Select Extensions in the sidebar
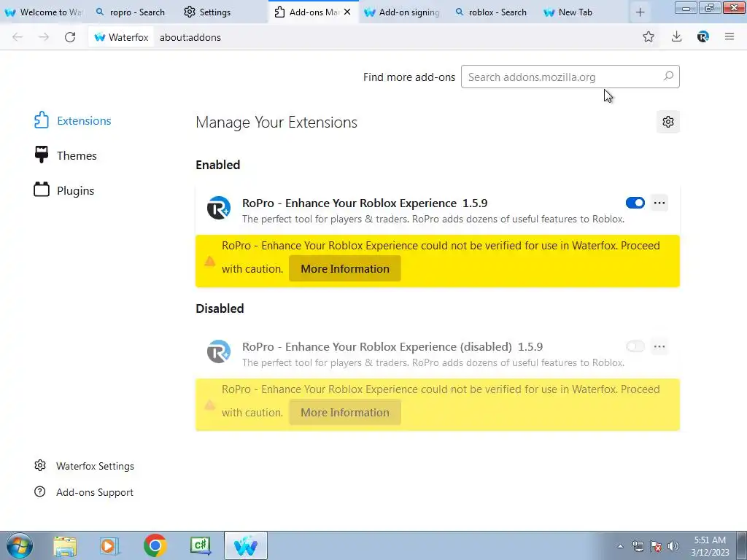The width and height of the screenshot is (747, 560). pyautogui.click(x=72, y=120)
